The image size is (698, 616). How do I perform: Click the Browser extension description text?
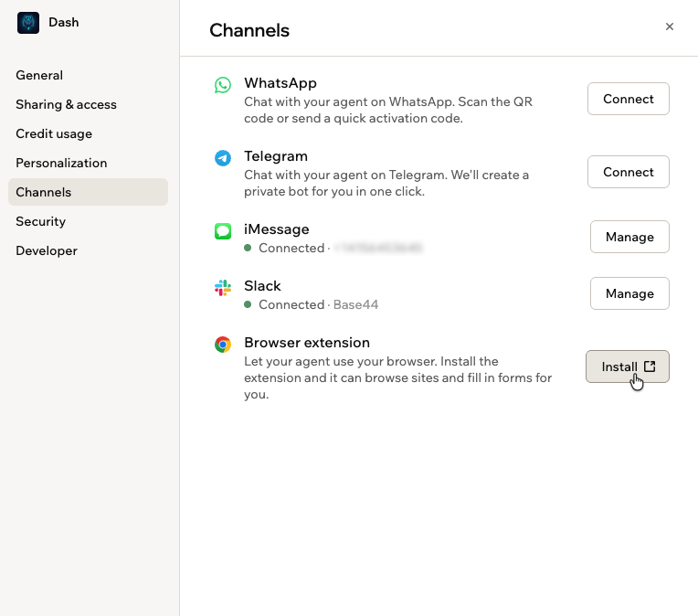(398, 377)
